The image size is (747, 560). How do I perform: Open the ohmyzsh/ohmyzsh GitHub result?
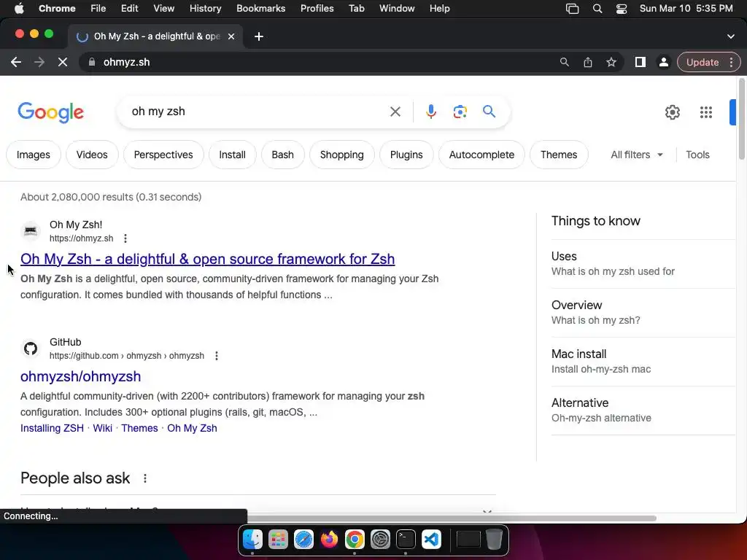point(80,376)
